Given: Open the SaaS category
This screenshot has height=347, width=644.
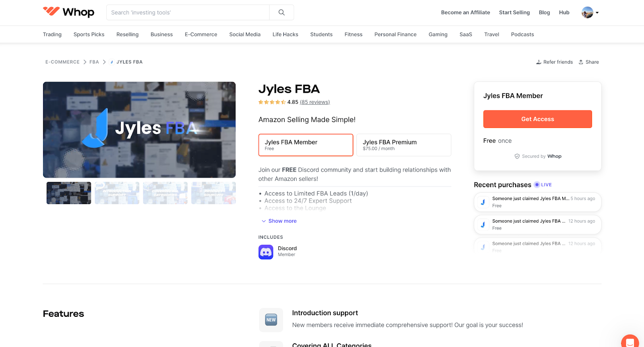Looking at the screenshot, I should pyautogui.click(x=466, y=34).
